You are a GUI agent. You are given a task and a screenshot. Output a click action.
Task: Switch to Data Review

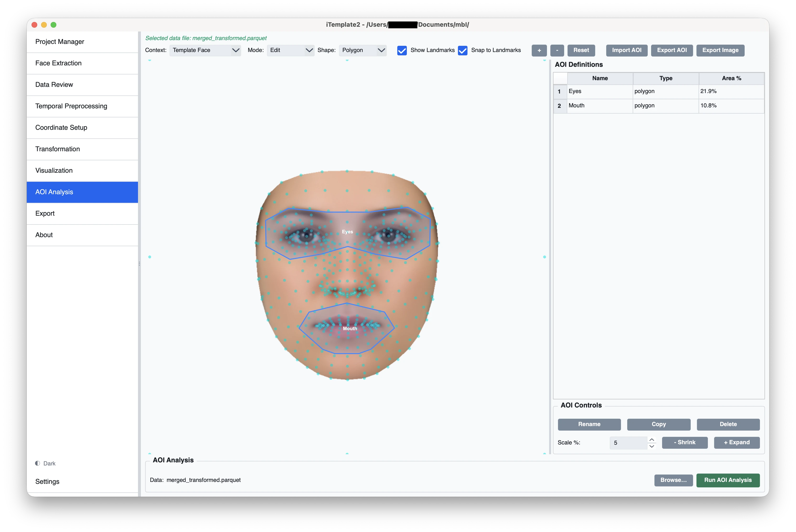coord(82,84)
